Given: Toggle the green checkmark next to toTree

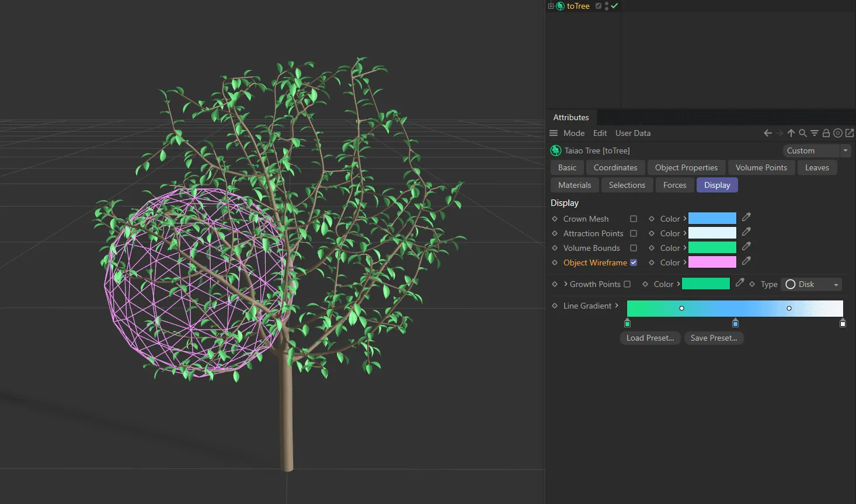Looking at the screenshot, I should tap(614, 6).
